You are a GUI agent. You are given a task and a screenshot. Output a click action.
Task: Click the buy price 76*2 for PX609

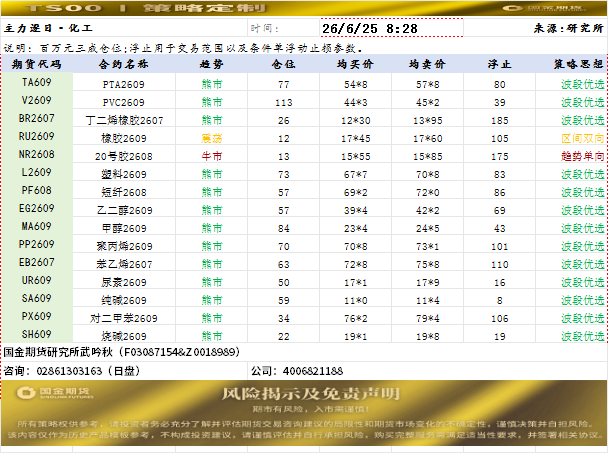click(x=355, y=318)
